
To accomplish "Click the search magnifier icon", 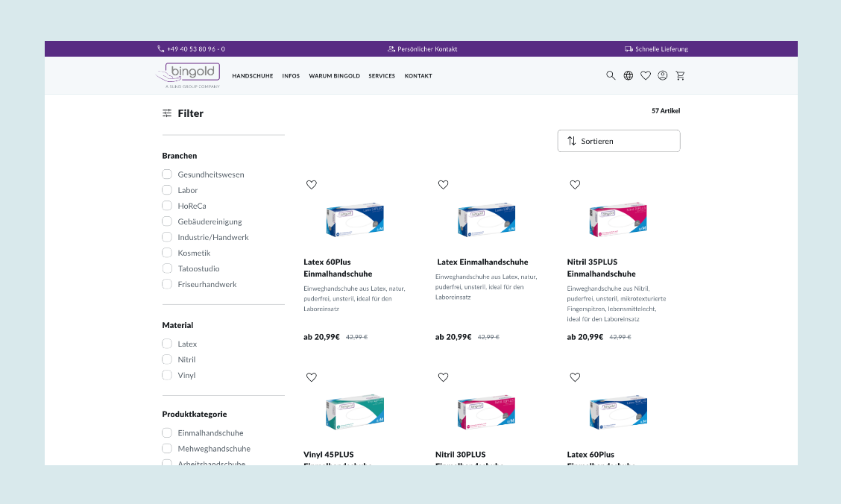I will [611, 75].
